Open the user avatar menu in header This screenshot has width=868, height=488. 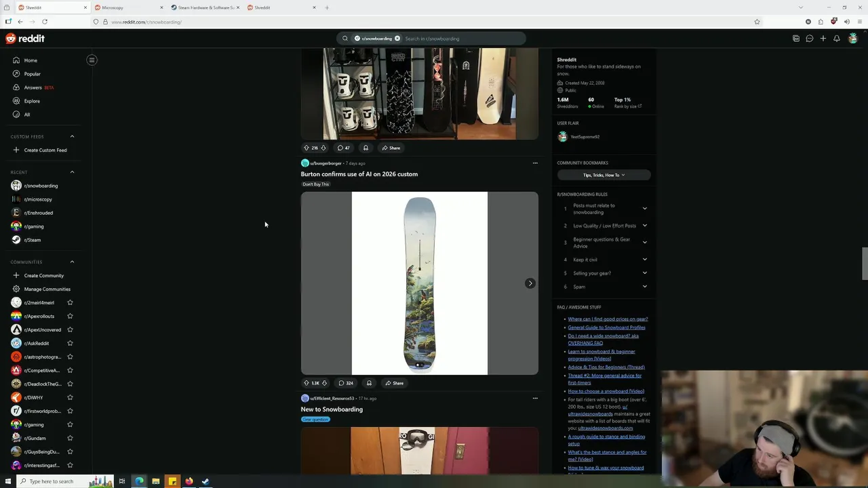coord(853,39)
